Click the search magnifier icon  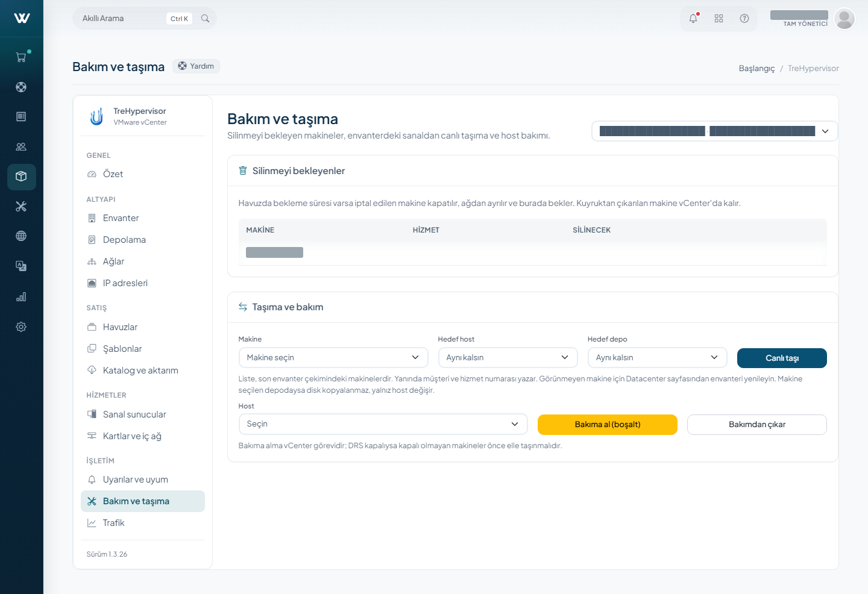205,19
